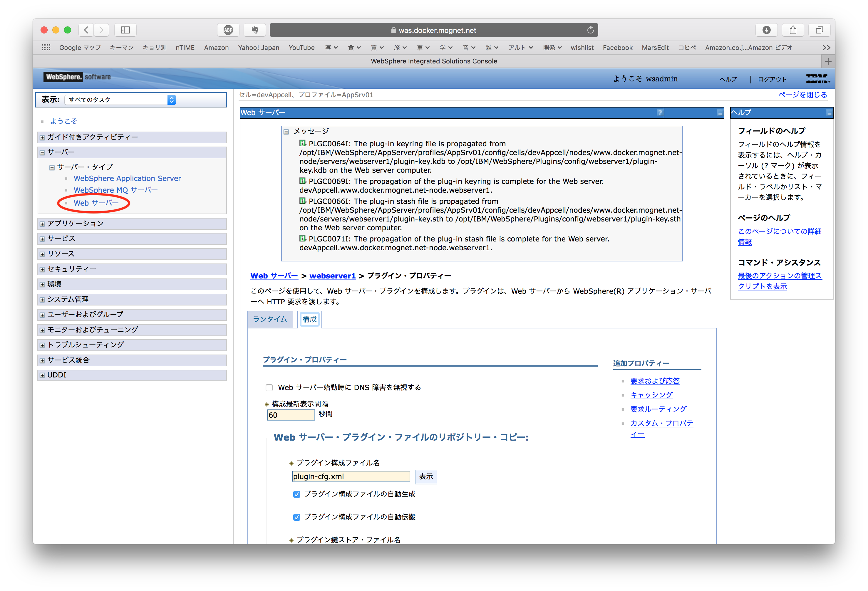The image size is (868, 591).
Task: Collapse the メッセージ box via its minus icon
Action: click(x=286, y=131)
